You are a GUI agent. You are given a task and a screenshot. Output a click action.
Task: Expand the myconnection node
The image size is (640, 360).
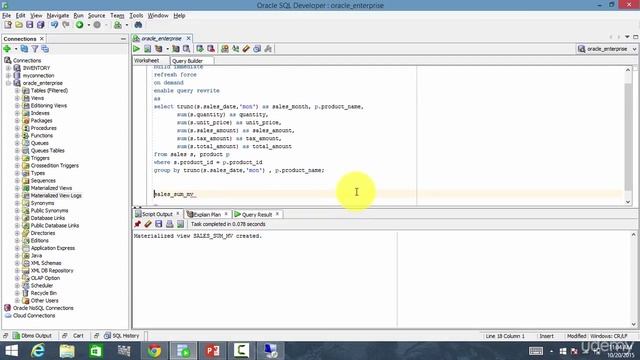(x=8, y=76)
